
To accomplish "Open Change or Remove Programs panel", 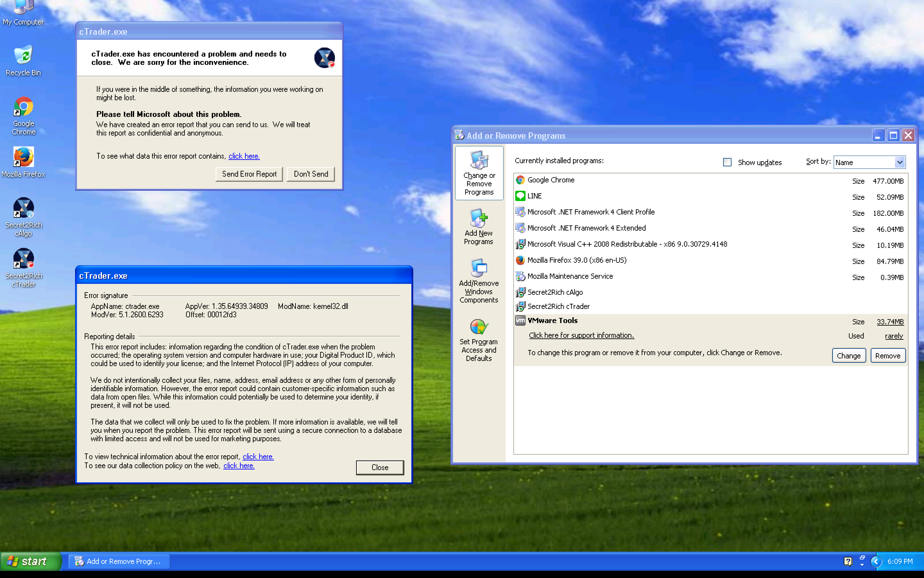I will [x=479, y=173].
